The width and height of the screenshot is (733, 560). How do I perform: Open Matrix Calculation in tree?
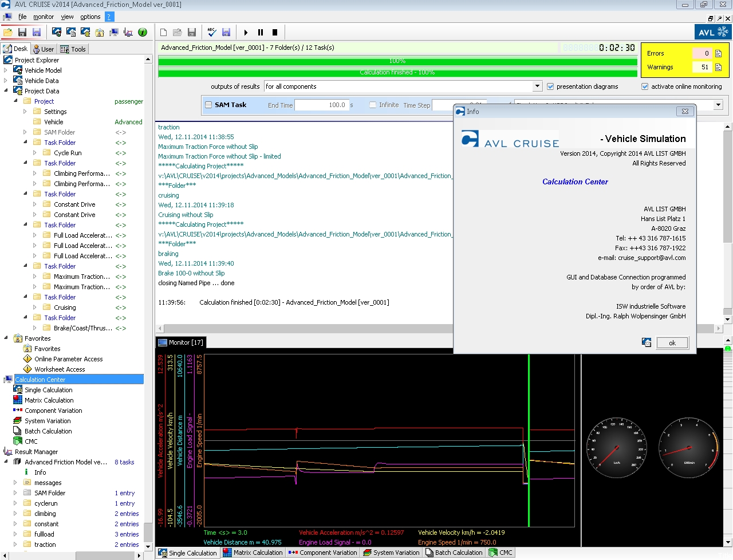[49, 400]
